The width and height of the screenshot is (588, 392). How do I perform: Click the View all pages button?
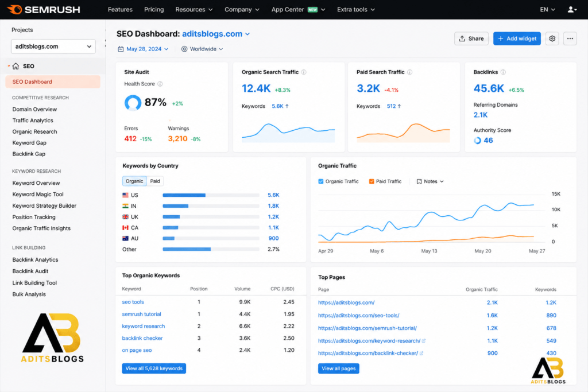pos(339,368)
